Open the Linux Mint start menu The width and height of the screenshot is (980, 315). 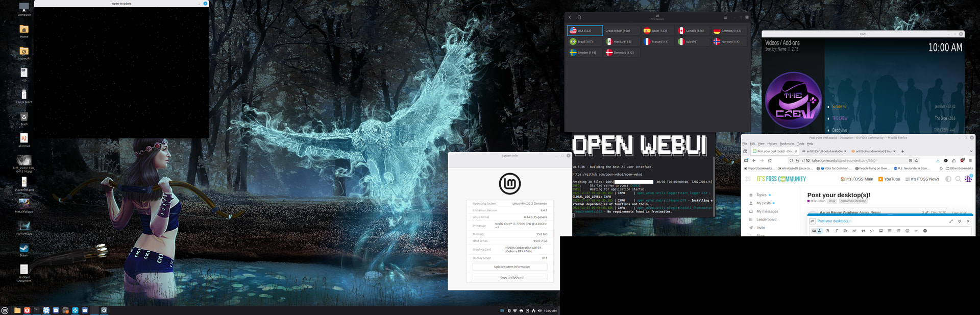click(x=5, y=310)
